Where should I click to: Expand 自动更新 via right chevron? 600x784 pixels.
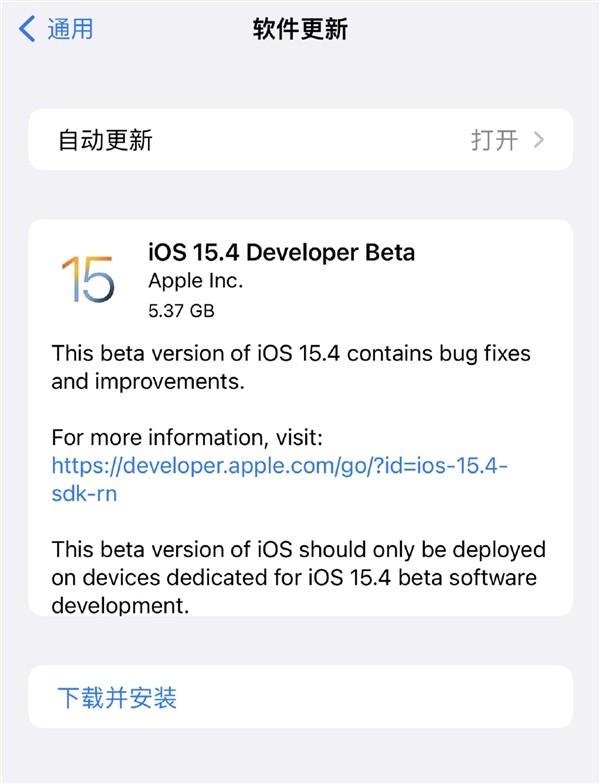pyautogui.click(x=538, y=140)
